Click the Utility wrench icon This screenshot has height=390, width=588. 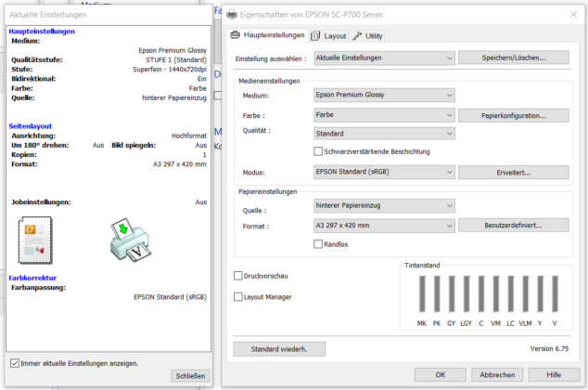point(357,35)
